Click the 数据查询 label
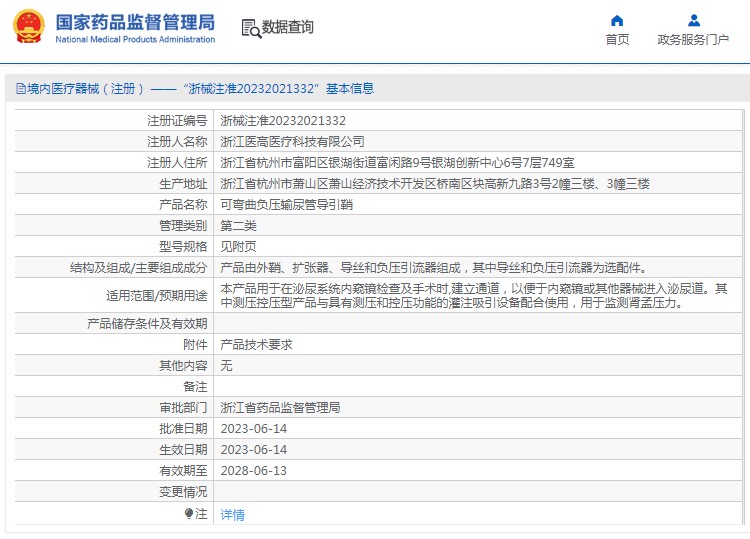This screenshot has height=539, width=750. click(287, 27)
